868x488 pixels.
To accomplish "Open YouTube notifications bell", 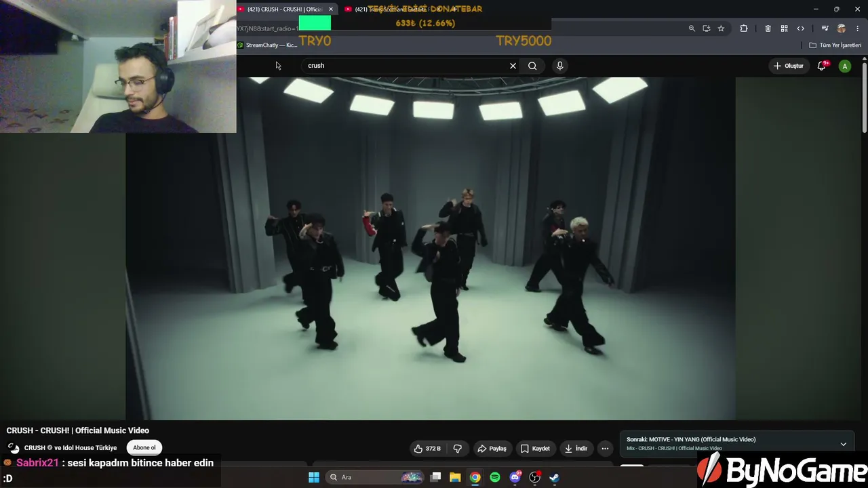I will coord(822,66).
